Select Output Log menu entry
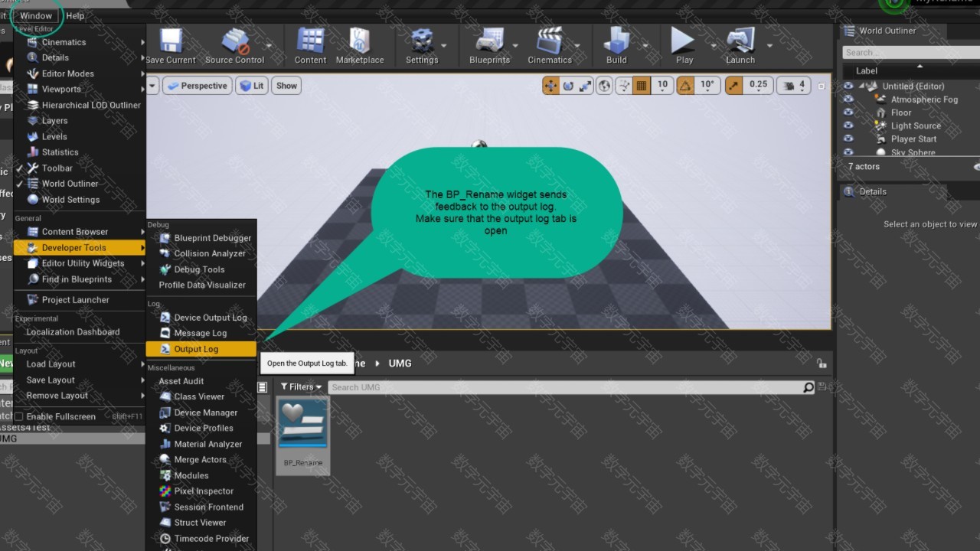This screenshot has height=551, width=980. coord(201,349)
